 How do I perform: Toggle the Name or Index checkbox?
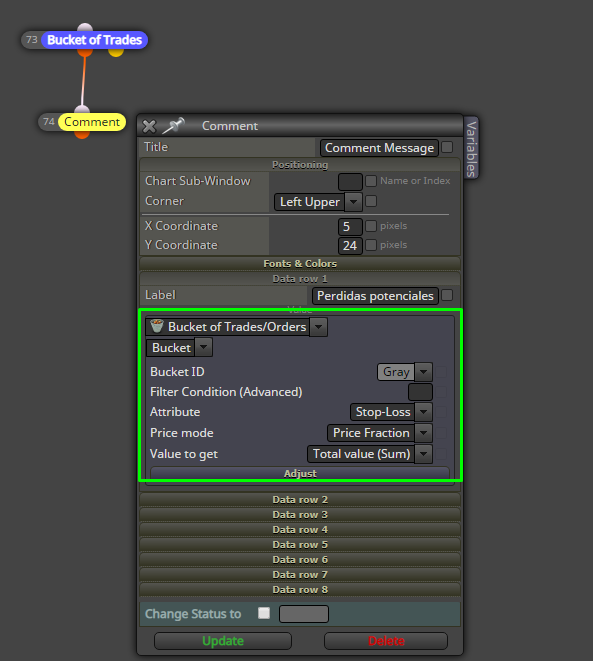pyautogui.click(x=371, y=181)
